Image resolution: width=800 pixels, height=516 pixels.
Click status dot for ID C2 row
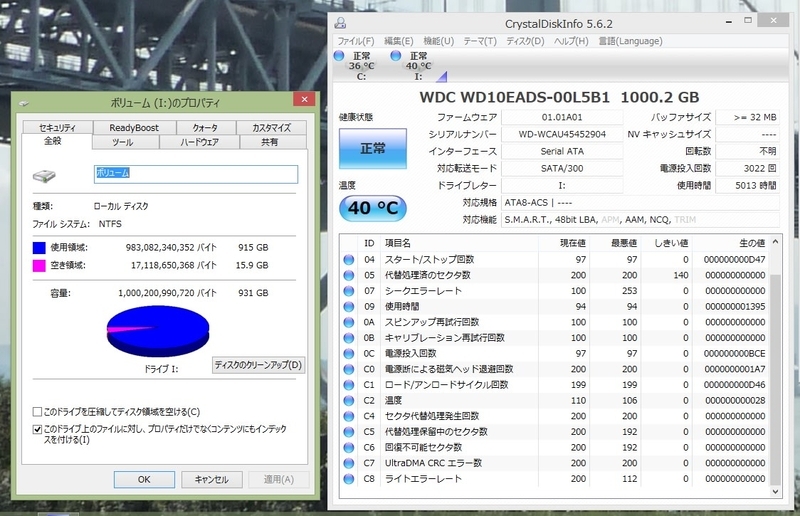click(349, 401)
